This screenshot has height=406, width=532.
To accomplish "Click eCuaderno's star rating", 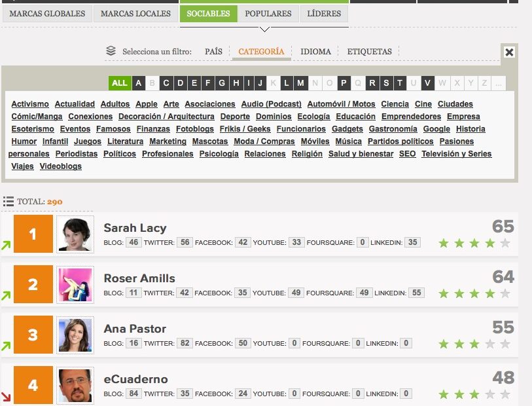I will 474,394.
